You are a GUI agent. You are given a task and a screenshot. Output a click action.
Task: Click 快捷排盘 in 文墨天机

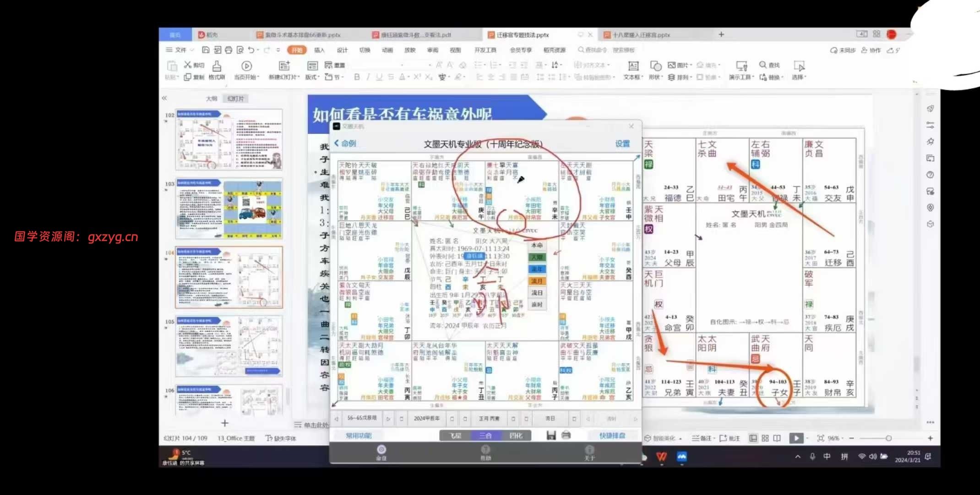(x=612, y=435)
